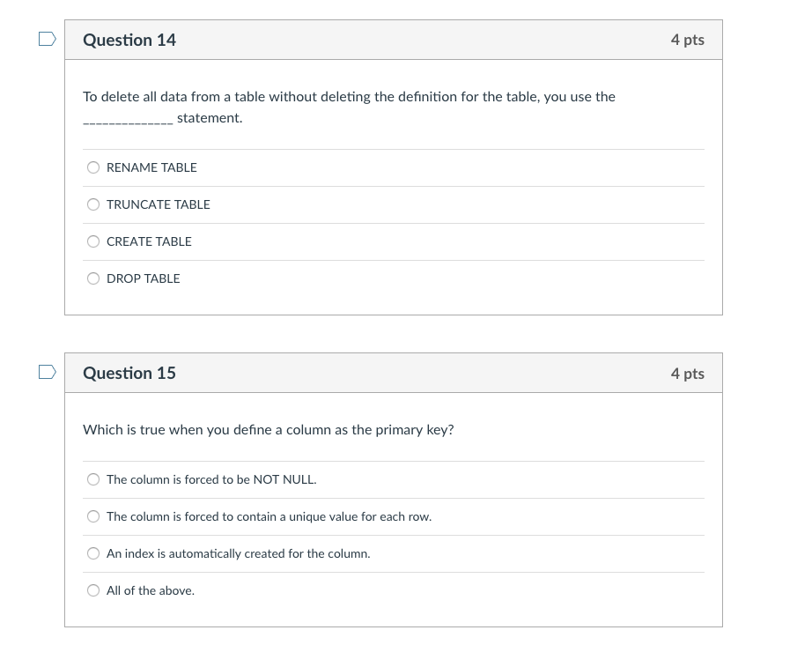Click the Question 14 prompt text

[x=349, y=96]
